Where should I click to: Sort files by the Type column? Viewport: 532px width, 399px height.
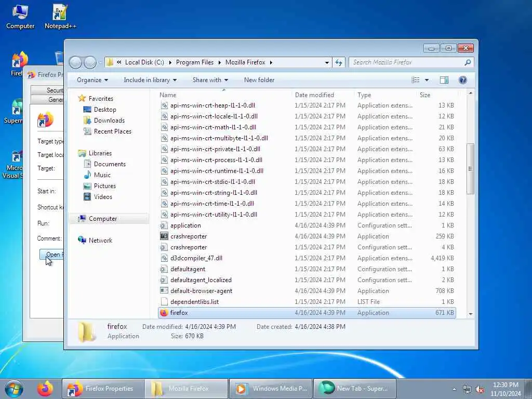pyautogui.click(x=385, y=95)
